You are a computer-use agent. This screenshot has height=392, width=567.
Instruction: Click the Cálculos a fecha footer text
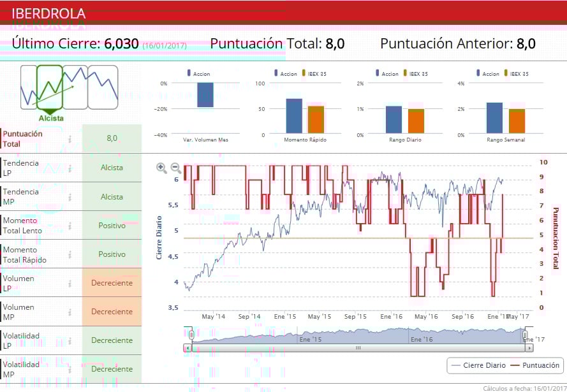525,388
